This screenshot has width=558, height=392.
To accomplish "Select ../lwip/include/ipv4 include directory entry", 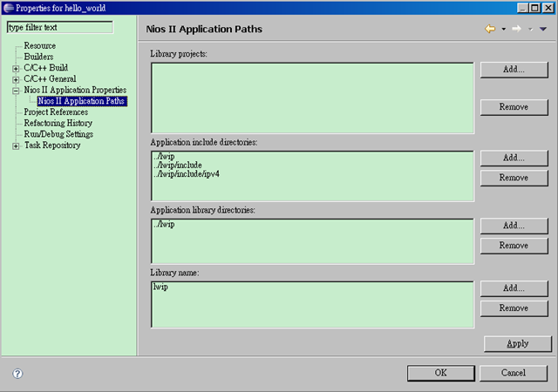I will coord(187,174).
